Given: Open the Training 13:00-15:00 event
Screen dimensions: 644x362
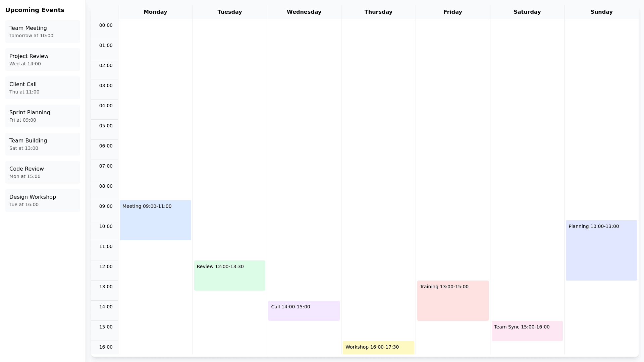Looking at the screenshot, I should [453, 301].
